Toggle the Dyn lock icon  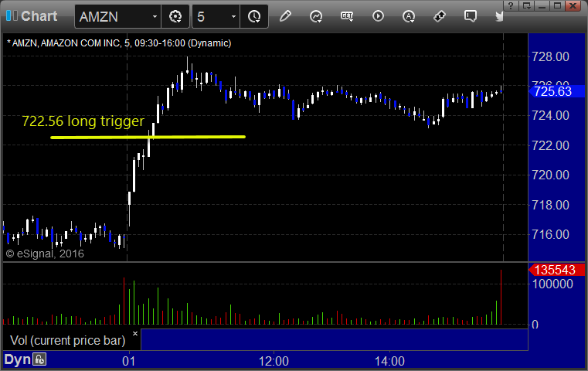pyautogui.click(x=39, y=359)
